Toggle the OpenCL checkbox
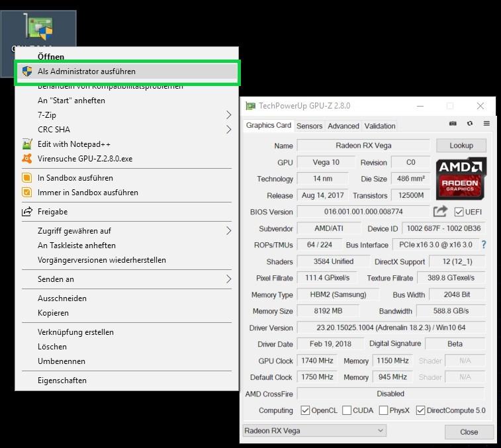Image resolution: width=501 pixels, height=448 pixels. [305, 410]
